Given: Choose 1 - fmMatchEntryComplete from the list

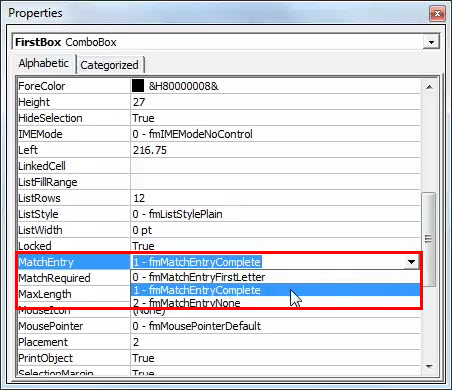Looking at the screenshot, I should click(x=275, y=290).
